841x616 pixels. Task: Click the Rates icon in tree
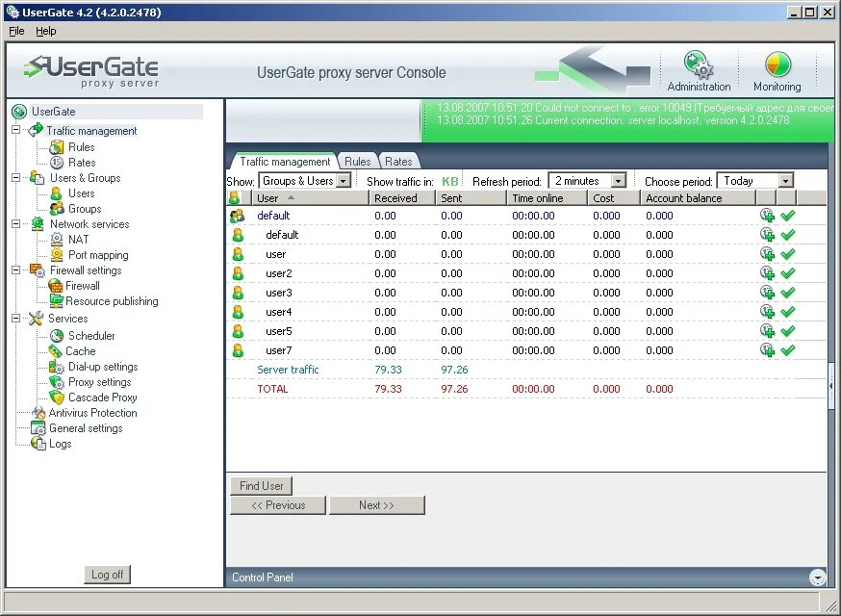pos(57,162)
